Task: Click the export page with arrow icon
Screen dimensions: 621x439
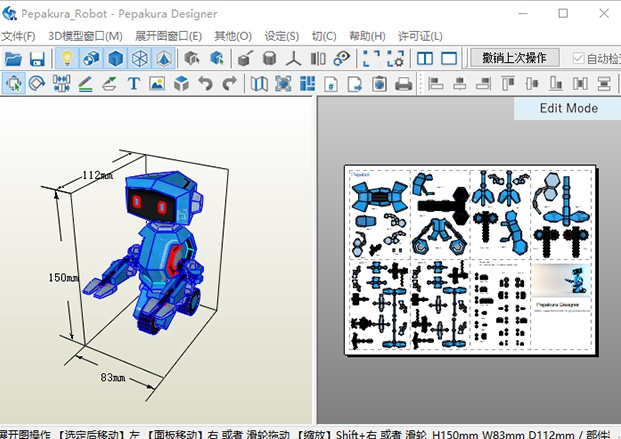Action: coord(355,84)
